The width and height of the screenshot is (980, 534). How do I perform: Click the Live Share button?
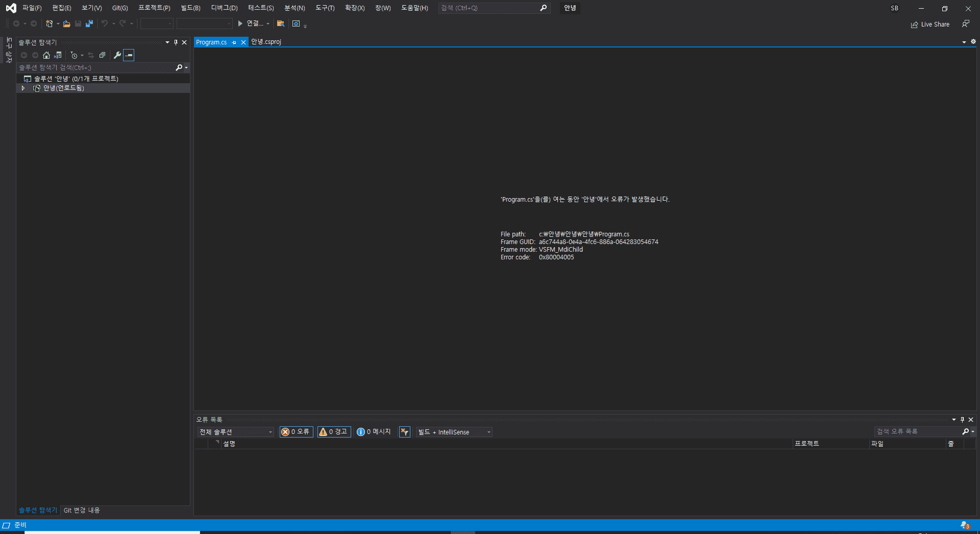[x=930, y=25]
